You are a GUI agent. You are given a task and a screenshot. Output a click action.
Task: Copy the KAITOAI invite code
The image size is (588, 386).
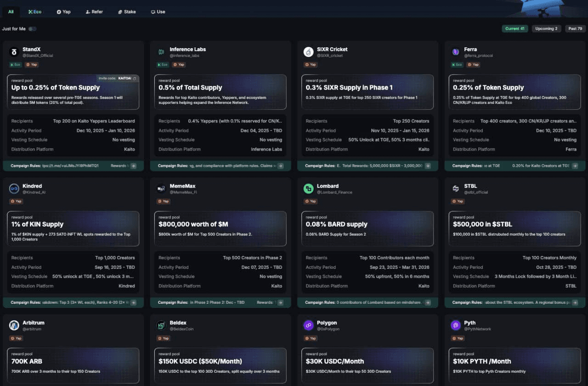(x=134, y=79)
